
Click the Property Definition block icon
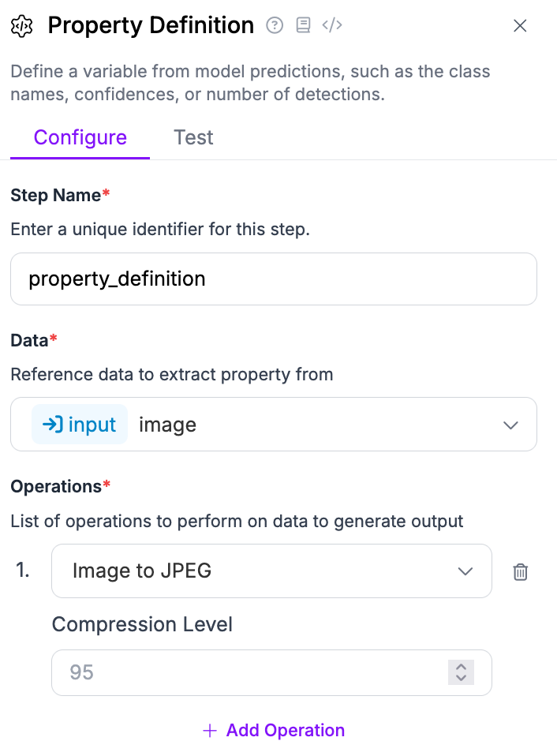point(22,26)
